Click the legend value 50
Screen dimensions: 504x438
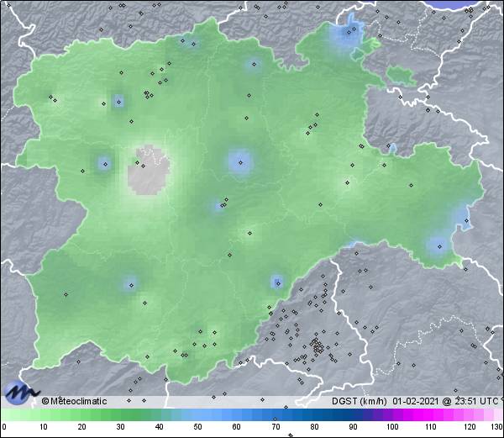click(x=198, y=427)
